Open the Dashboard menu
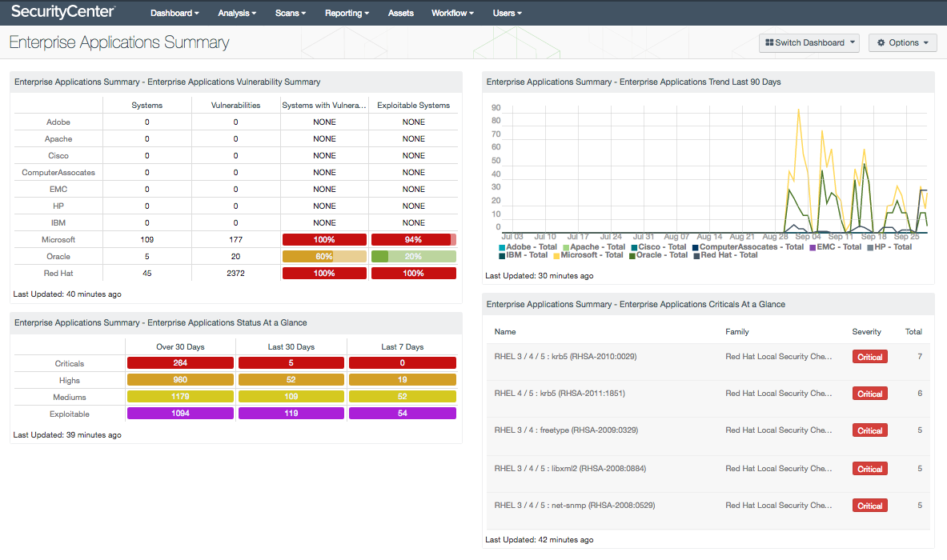This screenshot has width=947, height=560. pos(175,13)
